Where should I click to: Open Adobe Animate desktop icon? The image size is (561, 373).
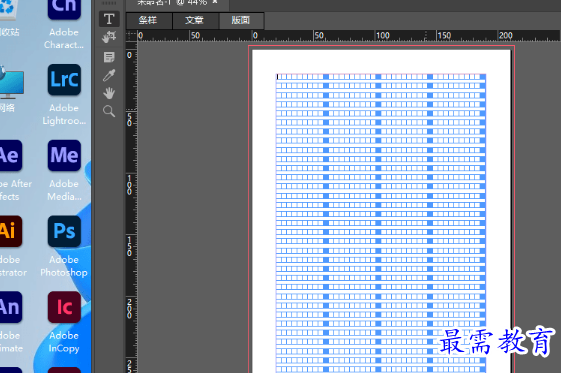(x=11, y=322)
